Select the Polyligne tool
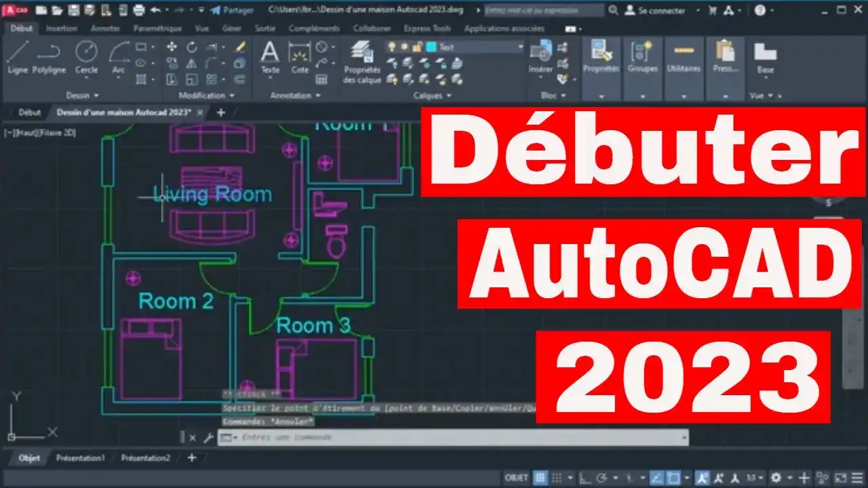This screenshot has width=868, height=488. (x=47, y=53)
